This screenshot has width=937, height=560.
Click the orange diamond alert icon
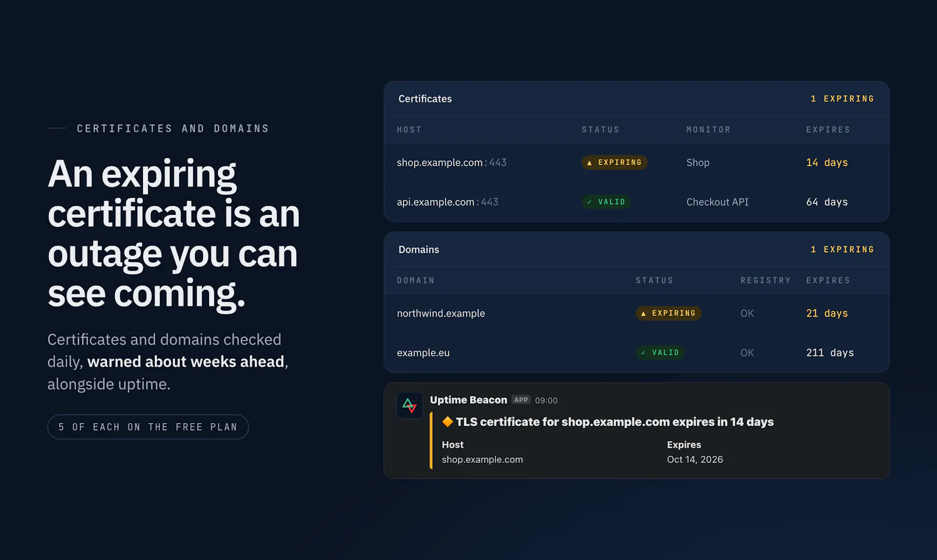click(447, 422)
